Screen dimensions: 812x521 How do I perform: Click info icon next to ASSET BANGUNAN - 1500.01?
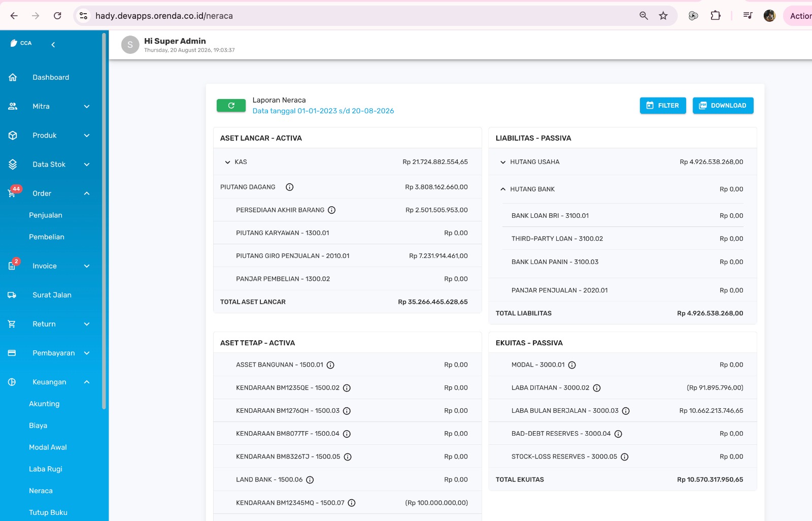coord(330,365)
